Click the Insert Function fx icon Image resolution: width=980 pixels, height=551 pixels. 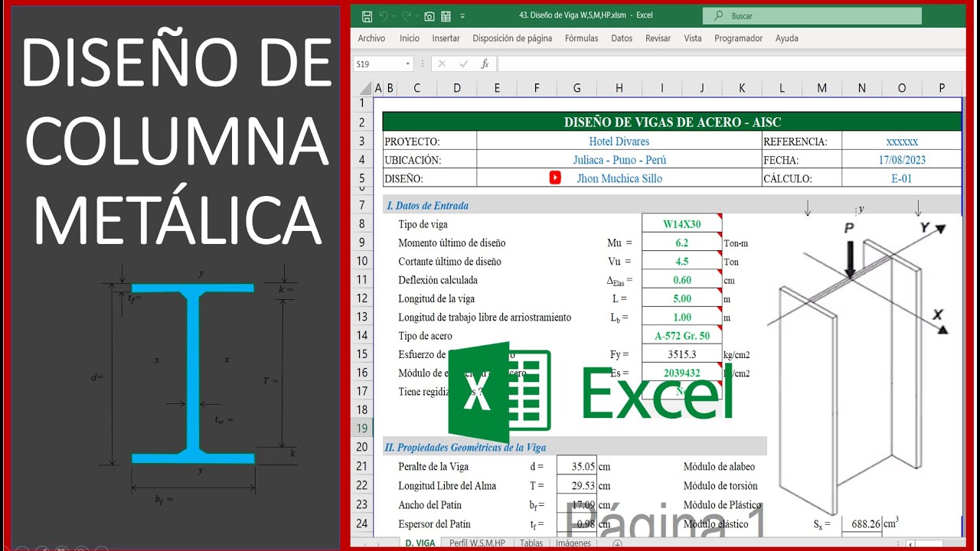tap(485, 64)
